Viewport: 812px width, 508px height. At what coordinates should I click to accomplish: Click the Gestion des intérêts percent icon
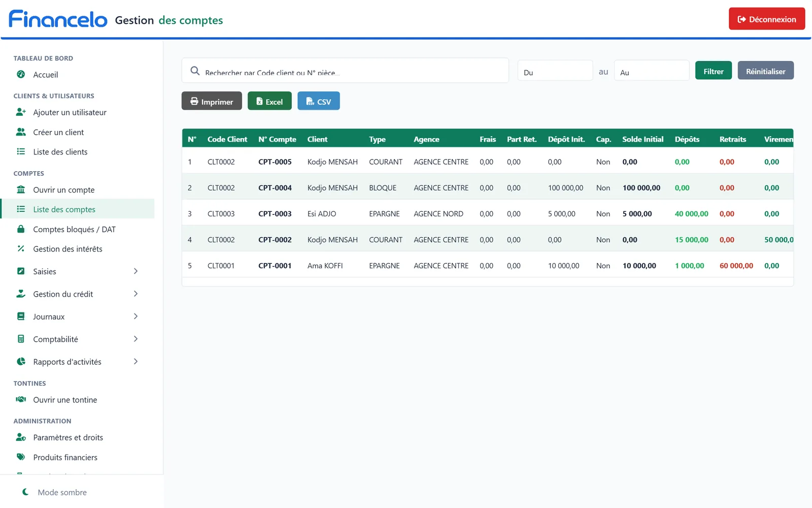point(21,248)
